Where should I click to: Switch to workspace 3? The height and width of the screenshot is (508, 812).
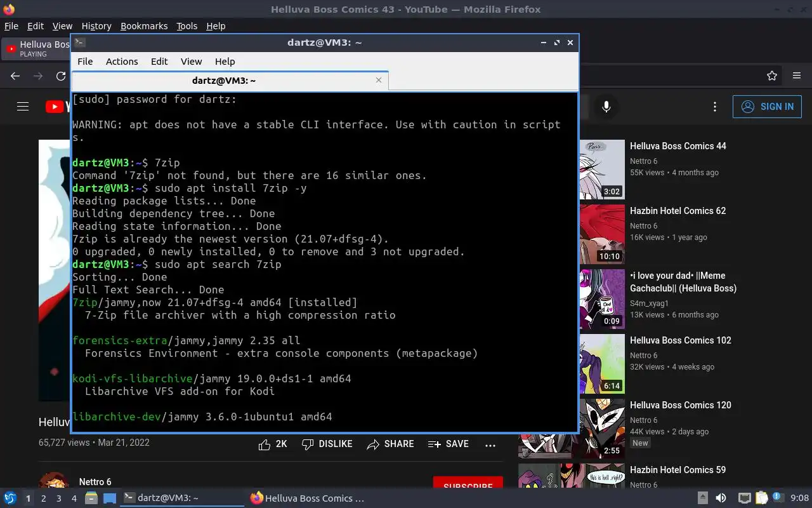[58, 498]
